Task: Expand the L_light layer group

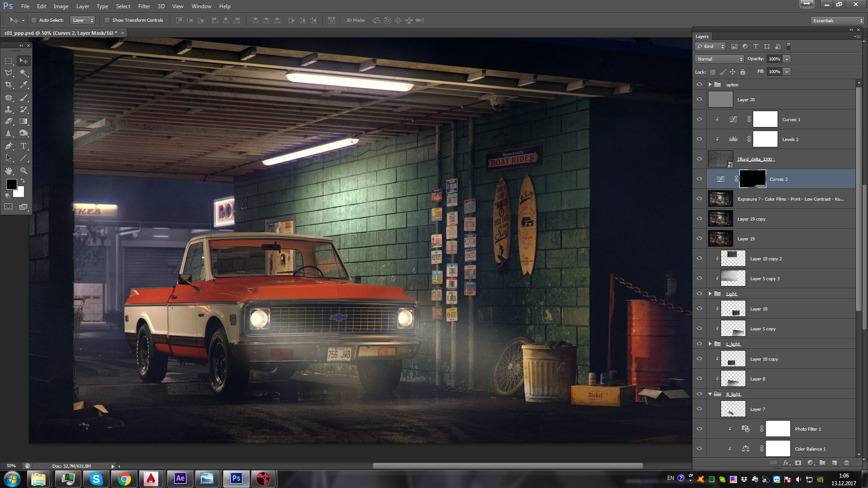Action: click(x=710, y=344)
